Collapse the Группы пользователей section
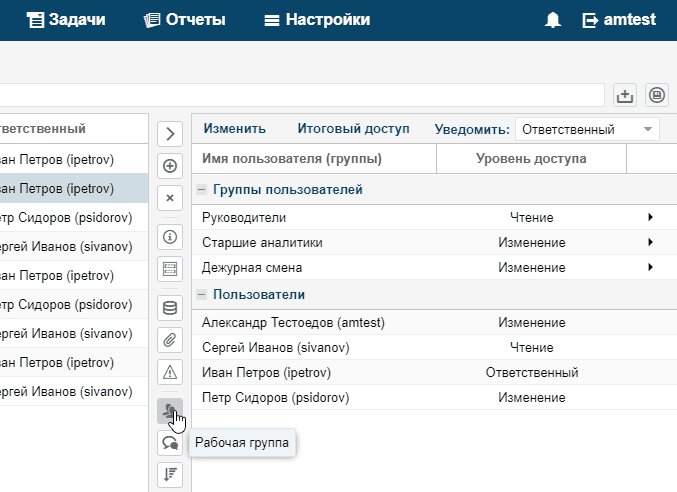This screenshot has height=492, width=677. point(202,190)
